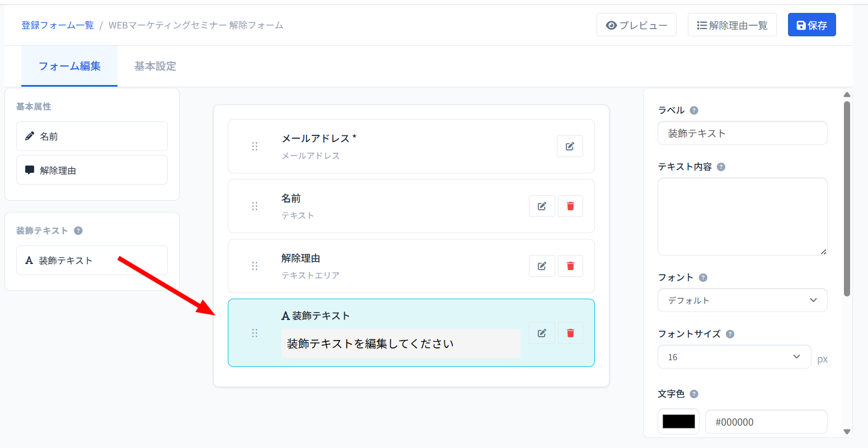Image resolution: width=868 pixels, height=448 pixels.
Task: Click the 保存 button
Action: 811,25
